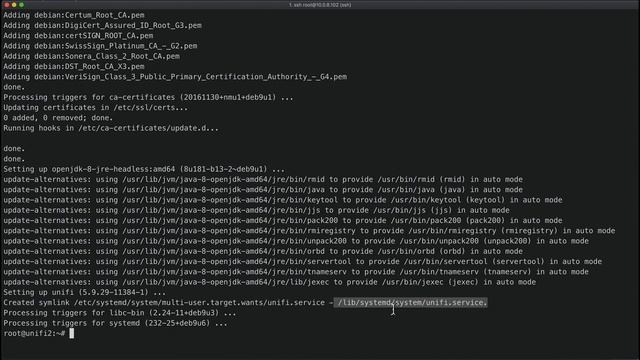Click the window title showing ssh root session
Viewport: 640px width, 360px height.
coord(320,5)
